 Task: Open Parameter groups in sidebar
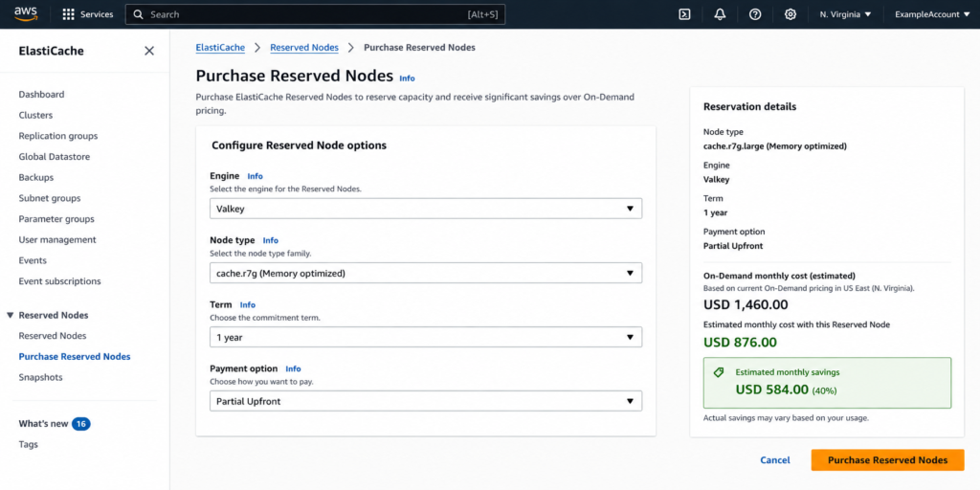pos(56,219)
